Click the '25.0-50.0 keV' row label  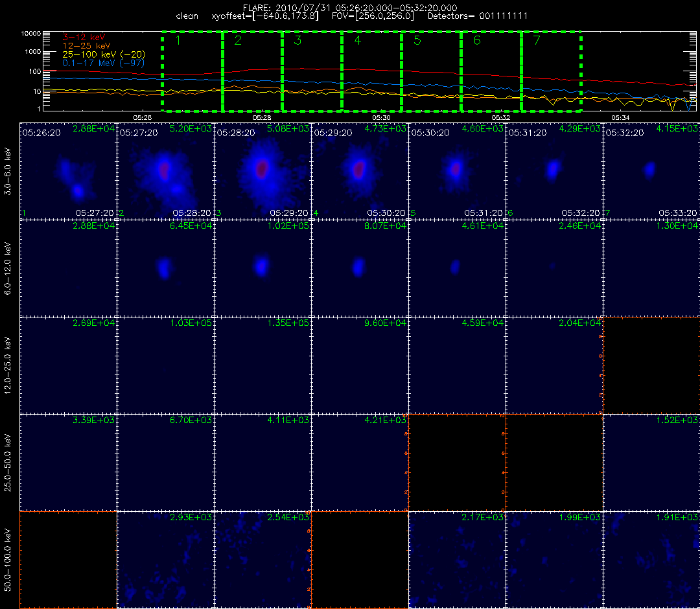pos(8,463)
